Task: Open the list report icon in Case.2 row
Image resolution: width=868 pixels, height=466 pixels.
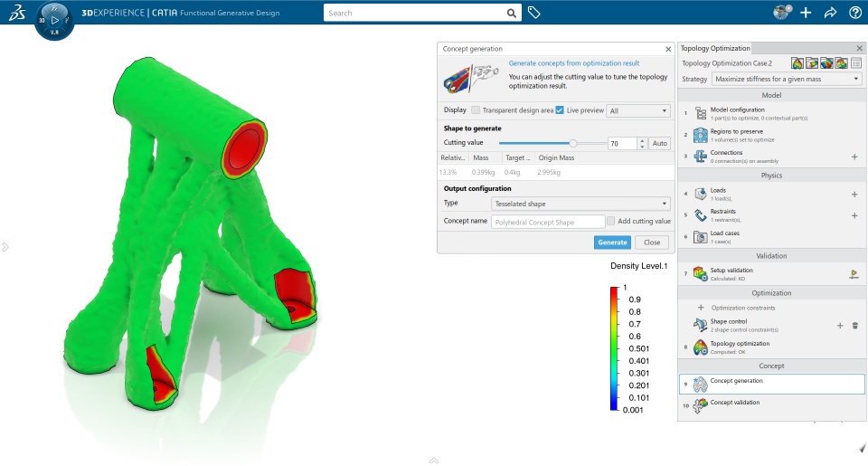Action: pyautogui.click(x=856, y=63)
